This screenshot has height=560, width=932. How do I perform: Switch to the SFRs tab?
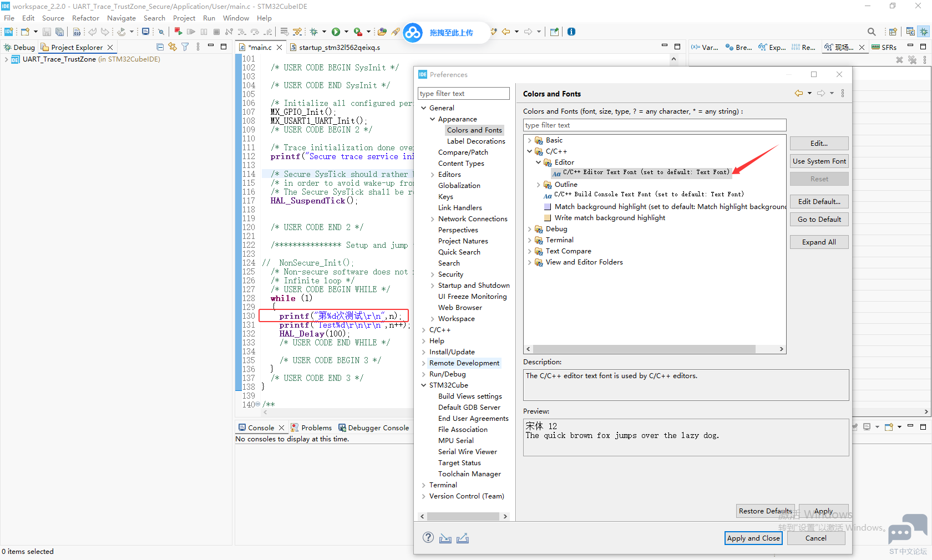coord(884,47)
